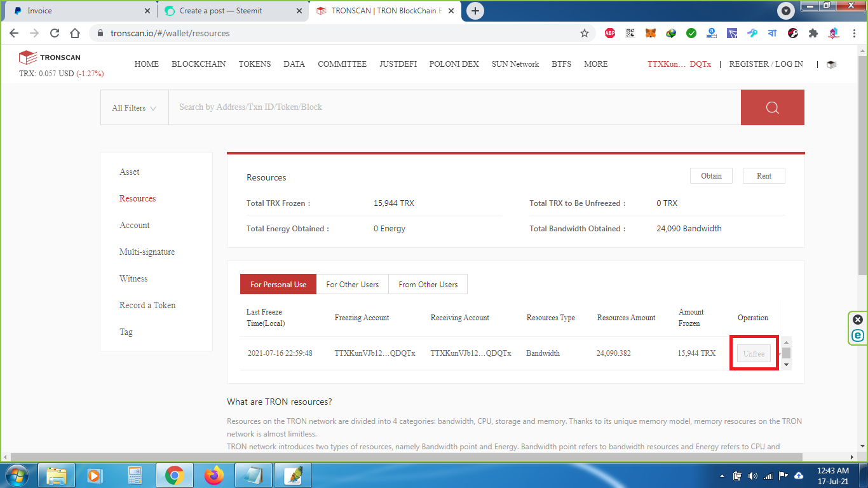
Task: Click the TRONSCAN logo
Action: click(50, 57)
